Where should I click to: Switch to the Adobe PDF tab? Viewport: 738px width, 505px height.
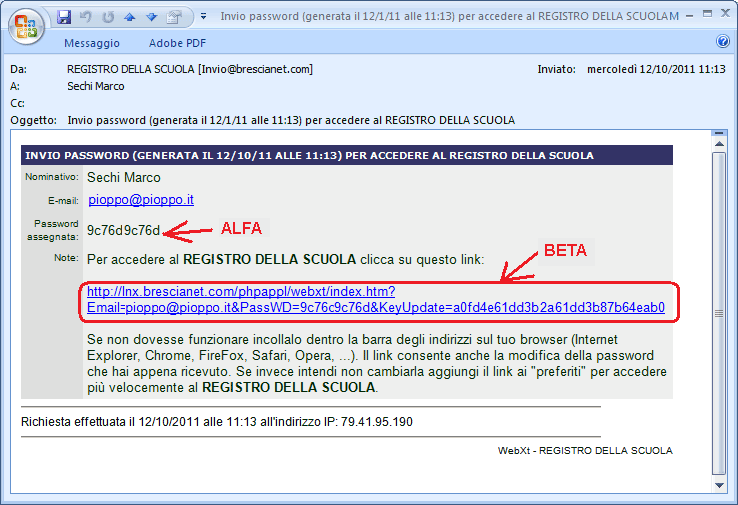179,43
